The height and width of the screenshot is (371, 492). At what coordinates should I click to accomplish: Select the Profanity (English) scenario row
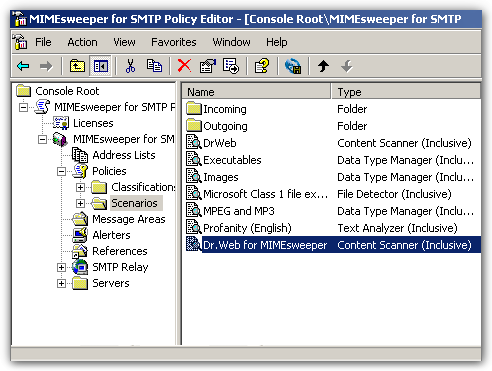(x=332, y=228)
